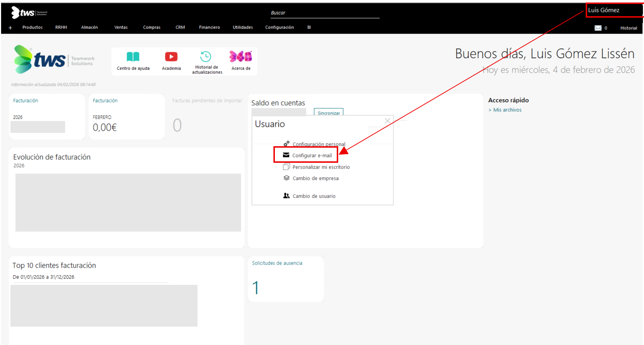Click the Acerca de butterfly icon
Viewport: 644px width, 345px height.
pos(241,56)
